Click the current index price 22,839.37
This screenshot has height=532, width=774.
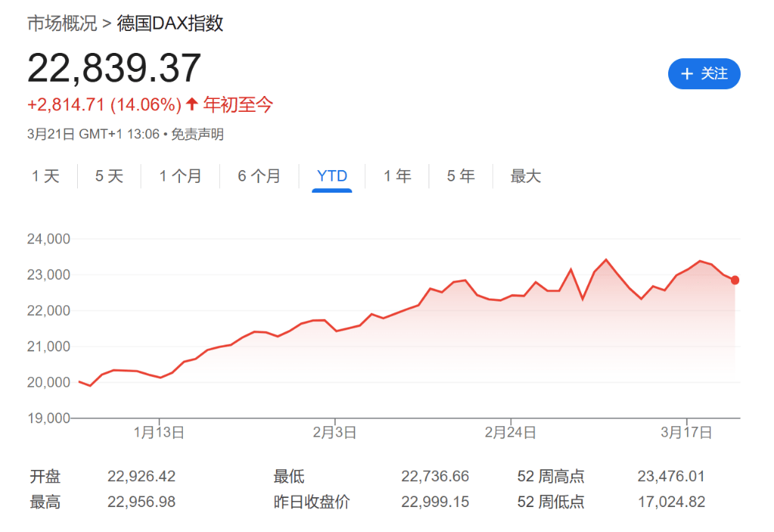click(x=114, y=68)
